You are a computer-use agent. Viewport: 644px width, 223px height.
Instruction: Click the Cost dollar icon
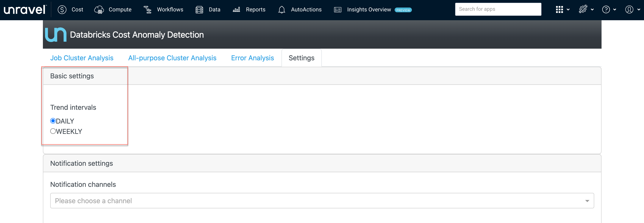tap(62, 10)
